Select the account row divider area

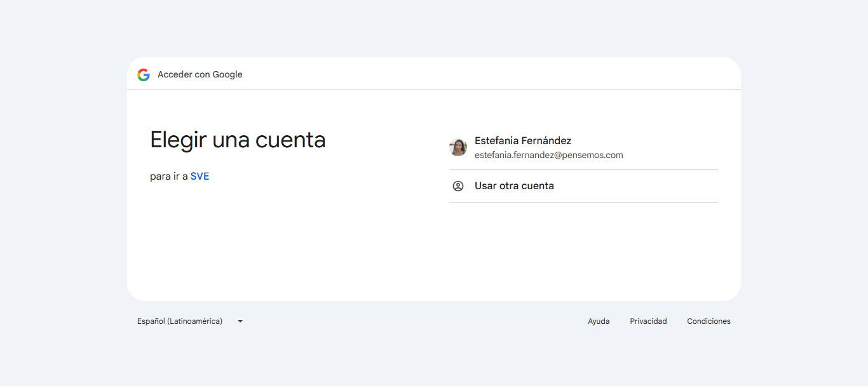583,168
